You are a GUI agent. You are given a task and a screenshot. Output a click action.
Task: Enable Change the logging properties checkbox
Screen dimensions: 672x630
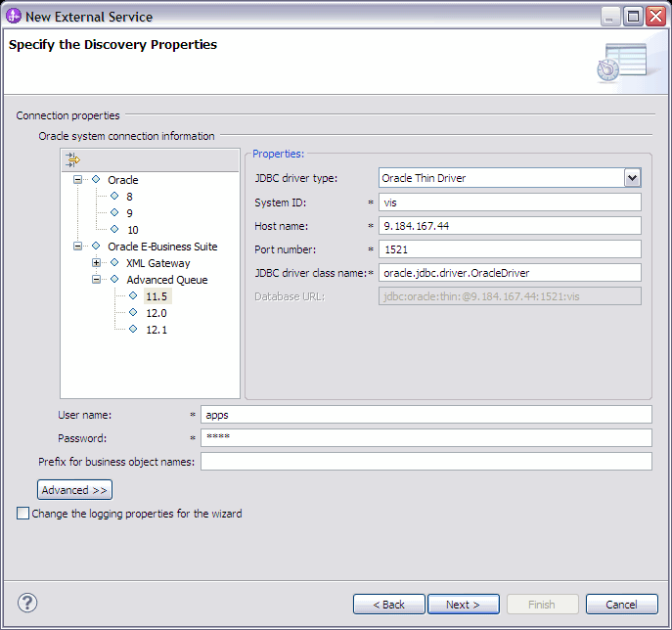coord(22,513)
